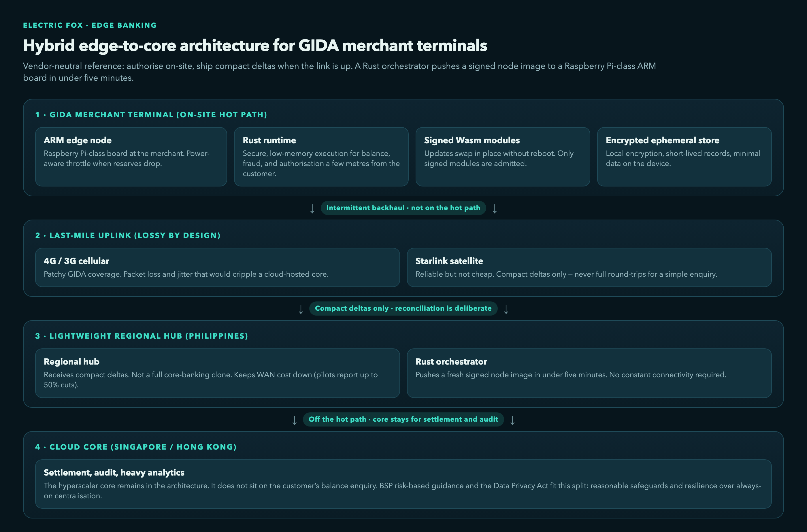Select the 'Settlement, audit, heavy analytics' card title
This screenshot has width=807, height=532.
(x=114, y=473)
